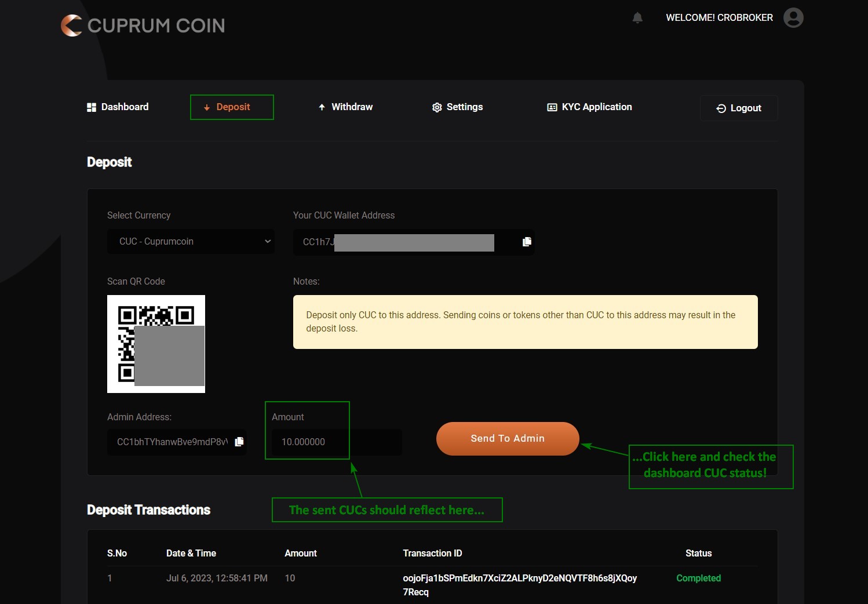Click the notification bell icon

(637, 18)
